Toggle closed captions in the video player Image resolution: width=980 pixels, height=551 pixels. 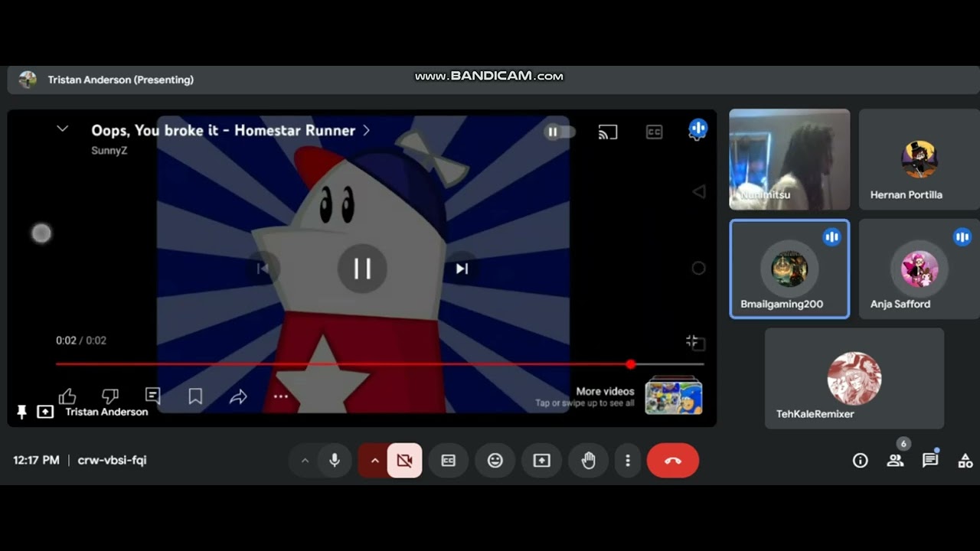pos(654,132)
